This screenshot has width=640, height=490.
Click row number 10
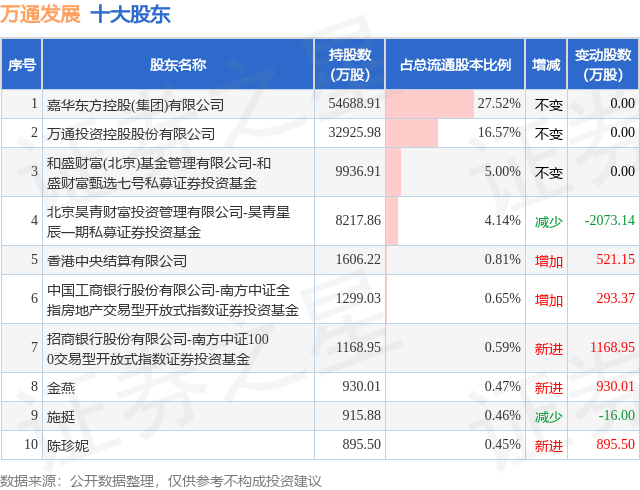pyautogui.click(x=31, y=444)
